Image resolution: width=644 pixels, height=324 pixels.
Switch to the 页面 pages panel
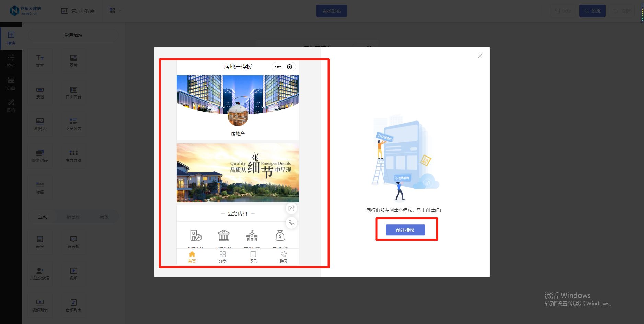(11, 83)
